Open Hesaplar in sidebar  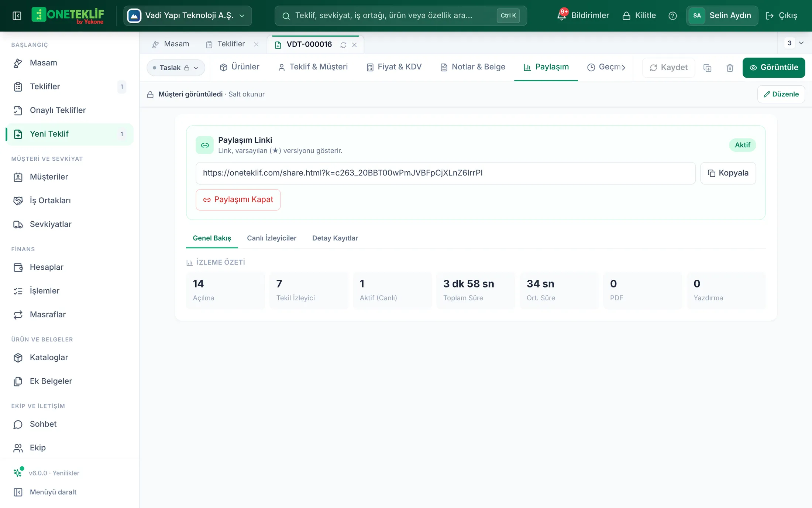coord(70,267)
